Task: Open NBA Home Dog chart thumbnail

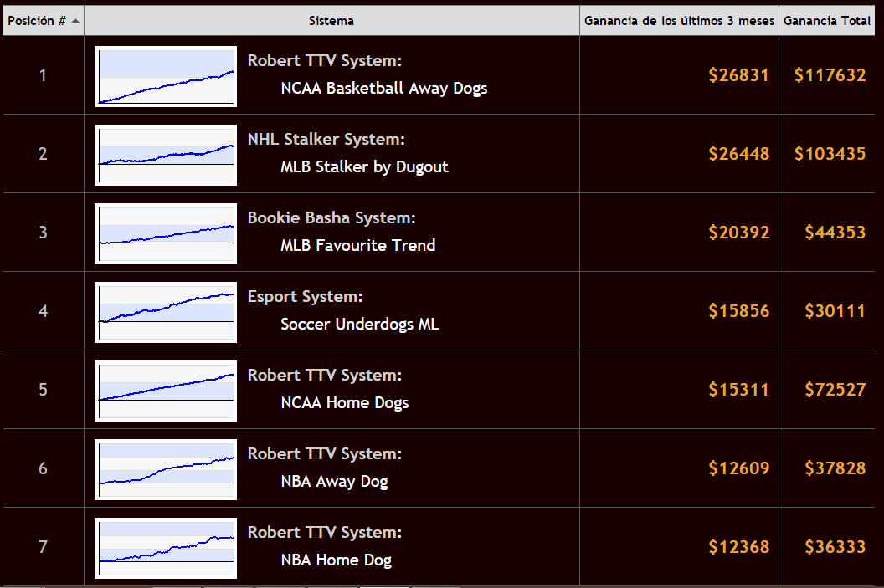Action: [x=166, y=548]
